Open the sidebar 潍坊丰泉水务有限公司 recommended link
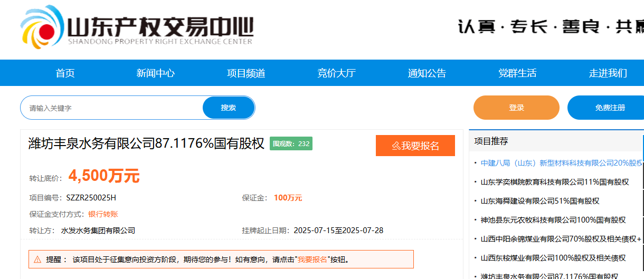This screenshot has width=644, height=279. [549, 276]
